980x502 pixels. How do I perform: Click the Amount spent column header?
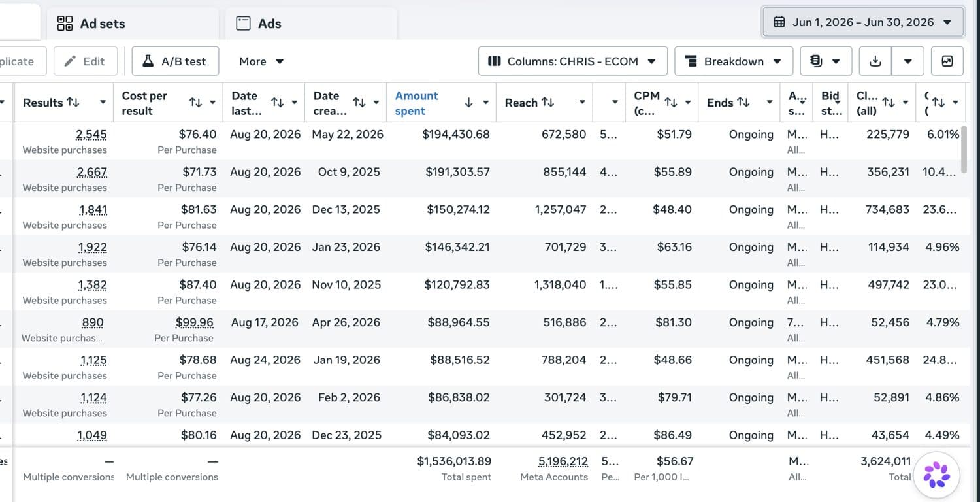417,103
